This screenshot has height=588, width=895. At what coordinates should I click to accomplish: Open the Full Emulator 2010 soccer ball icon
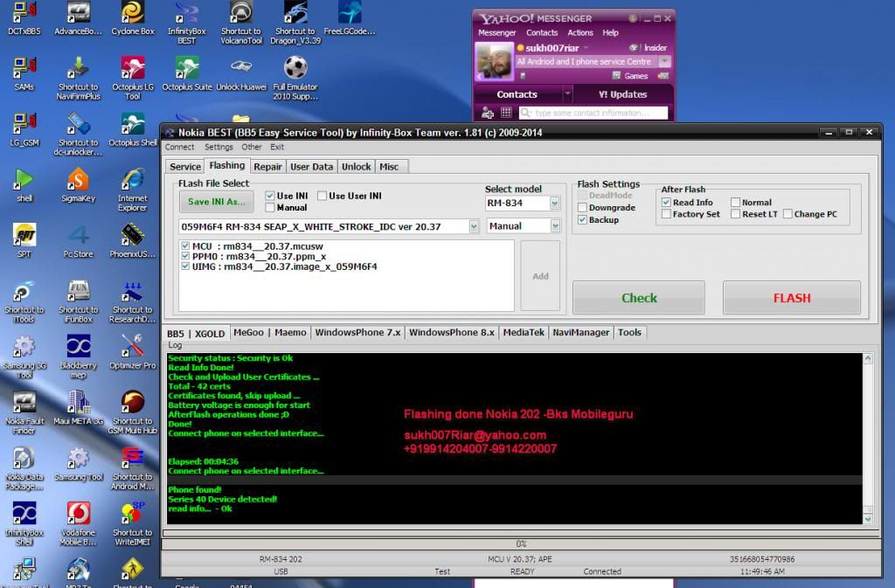point(295,79)
